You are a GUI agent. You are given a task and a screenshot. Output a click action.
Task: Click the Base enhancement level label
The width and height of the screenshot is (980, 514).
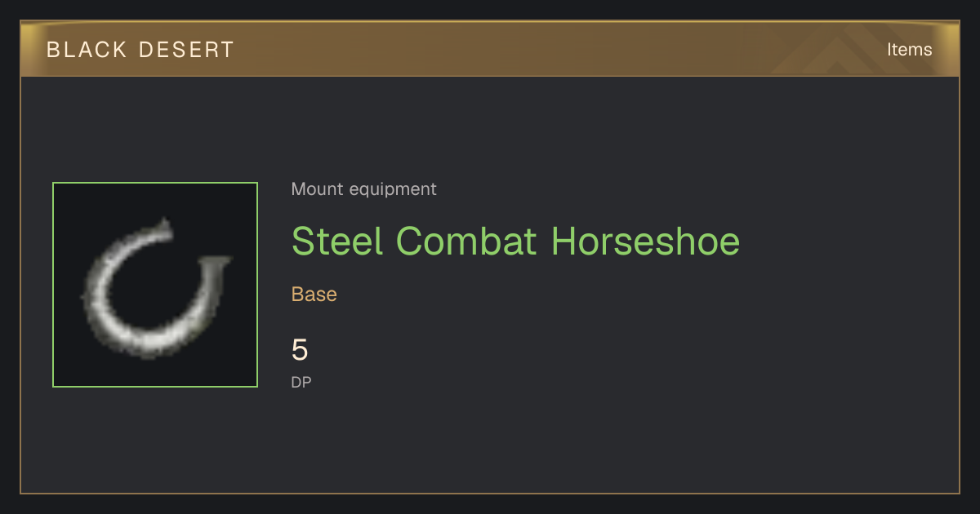(314, 295)
